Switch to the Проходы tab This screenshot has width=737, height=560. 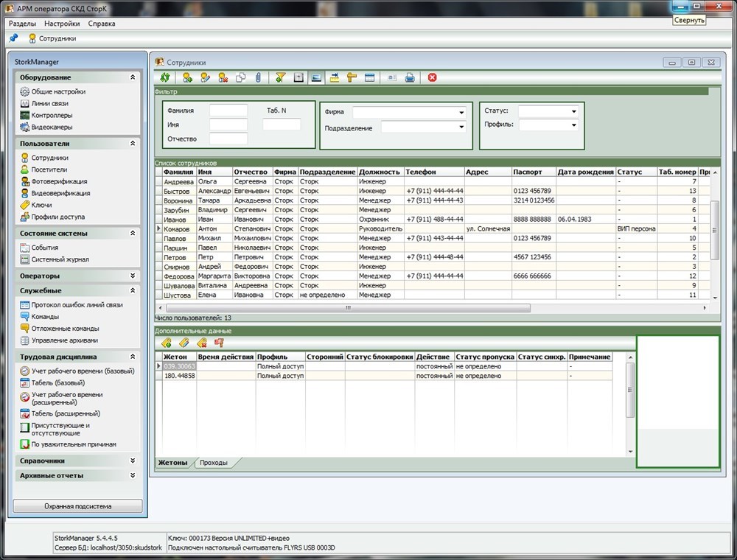pyautogui.click(x=213, y=463)
